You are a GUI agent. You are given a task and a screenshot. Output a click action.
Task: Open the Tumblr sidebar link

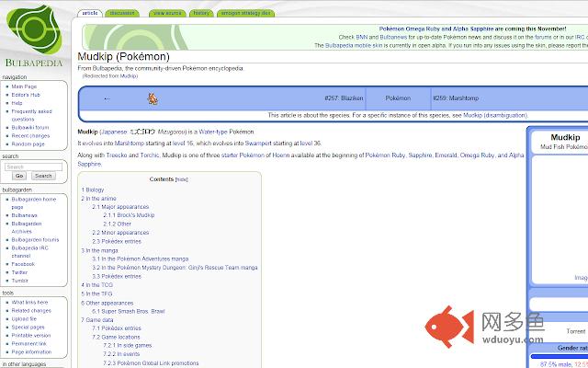point(19,281)
